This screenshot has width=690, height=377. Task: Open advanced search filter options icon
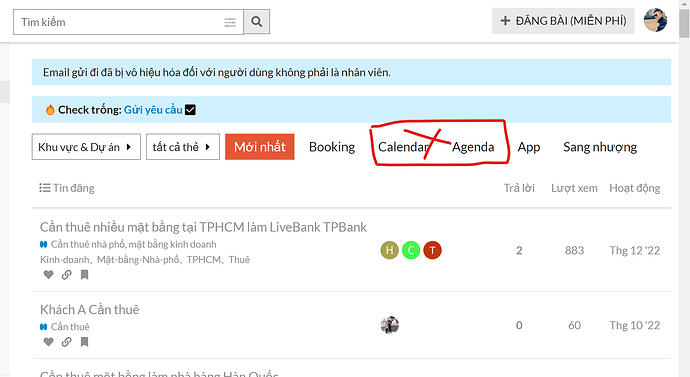pos(230,22)
